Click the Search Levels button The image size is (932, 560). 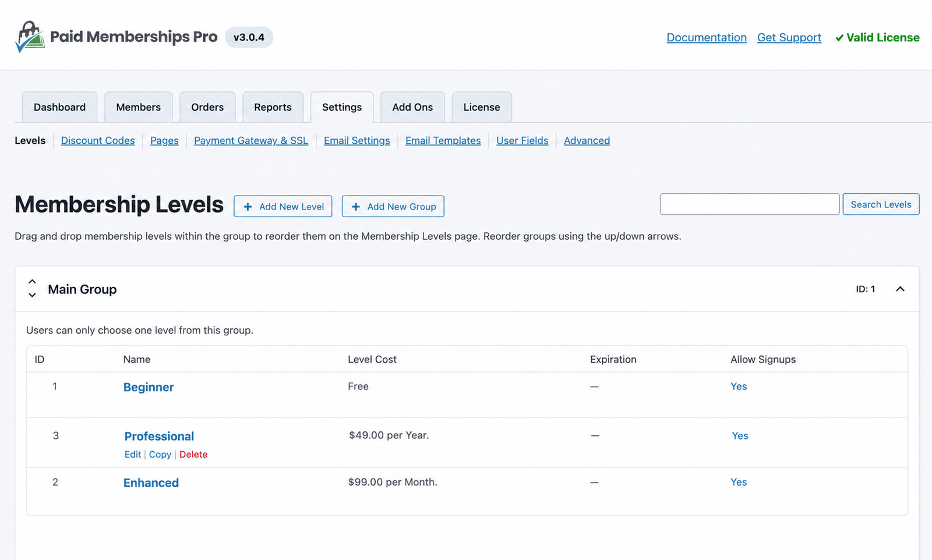tap(881, 204)
